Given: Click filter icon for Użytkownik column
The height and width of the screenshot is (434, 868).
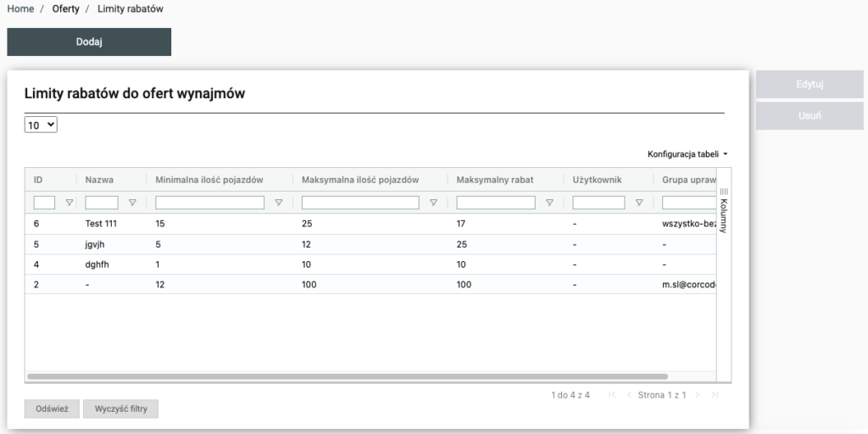Looking at the screenshot, I should tap(639, 203).
